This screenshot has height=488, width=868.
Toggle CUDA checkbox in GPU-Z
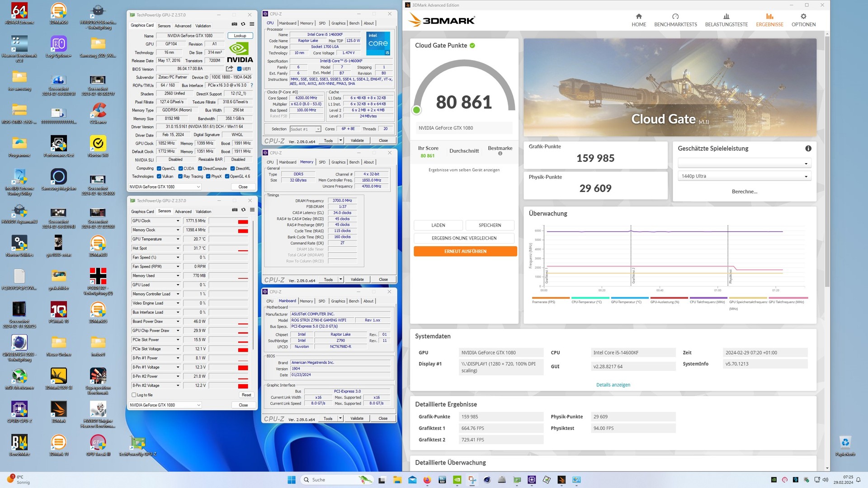coord(181,169)
